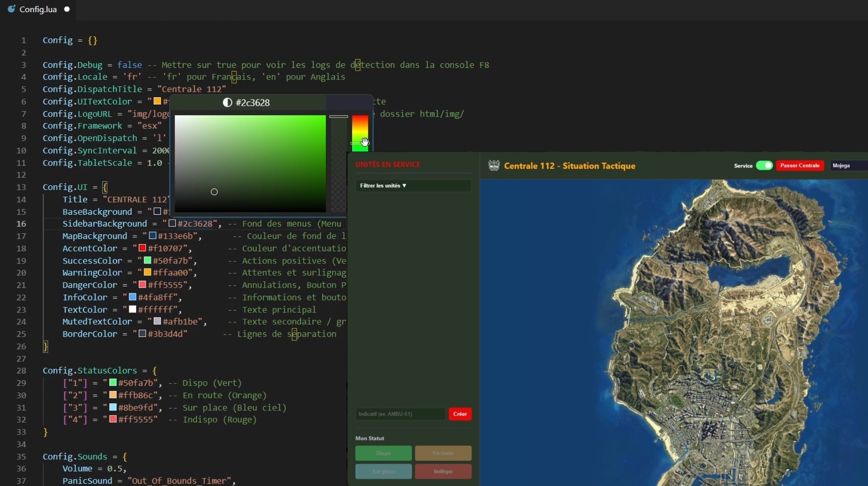Click the Volume = 0.5 line
The height and width of the screenshot is (486, 868).
[94, 469]
